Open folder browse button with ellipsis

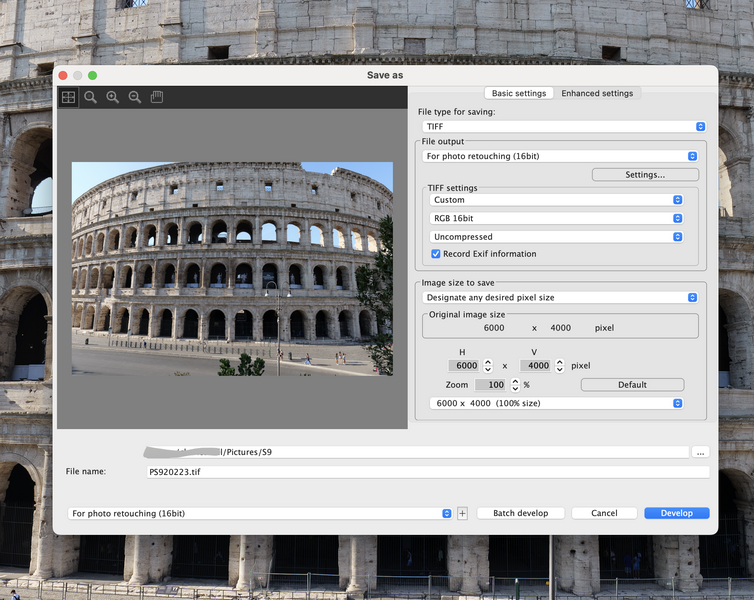point(700,452)
